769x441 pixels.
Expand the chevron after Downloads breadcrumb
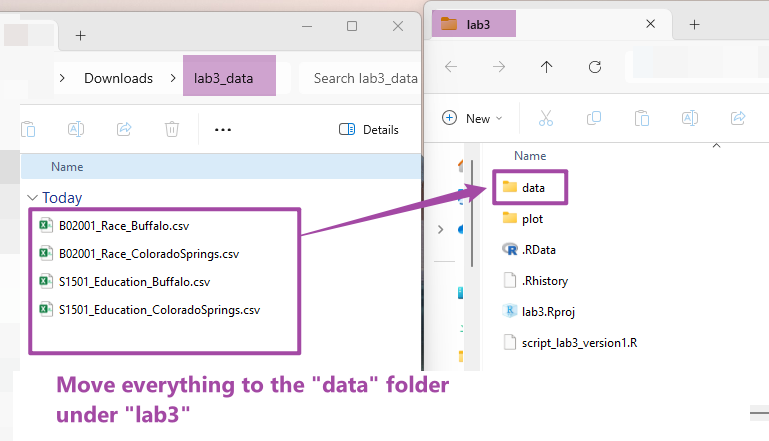173,78
